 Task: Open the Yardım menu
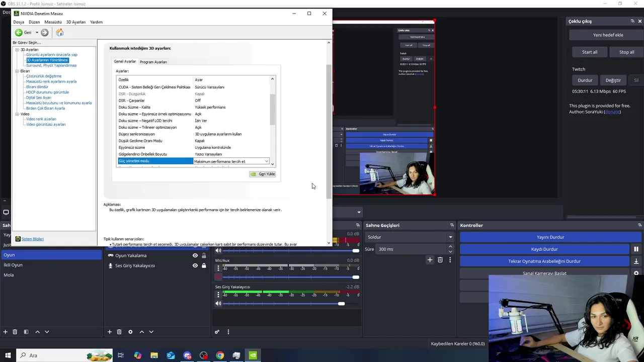point(96,22)
